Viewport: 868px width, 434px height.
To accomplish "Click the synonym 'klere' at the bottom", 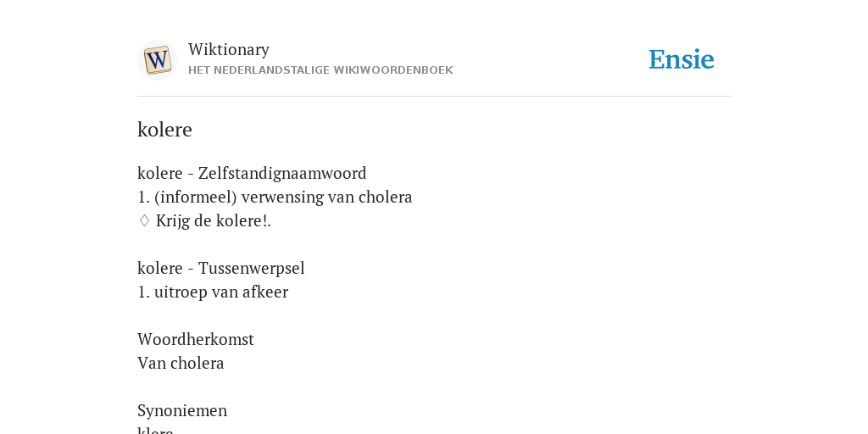I will point(156,430).
